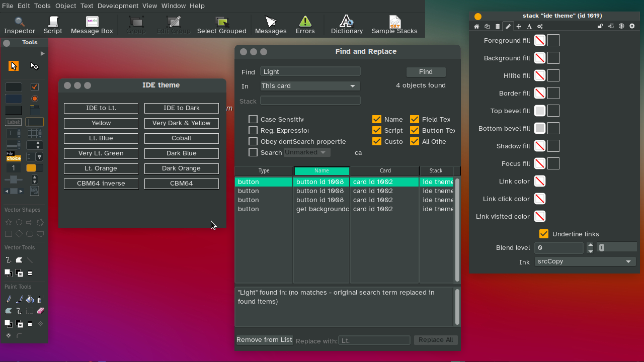
Task: Open the Development menu
Action: pyautogui.click(x=118, y=6)
